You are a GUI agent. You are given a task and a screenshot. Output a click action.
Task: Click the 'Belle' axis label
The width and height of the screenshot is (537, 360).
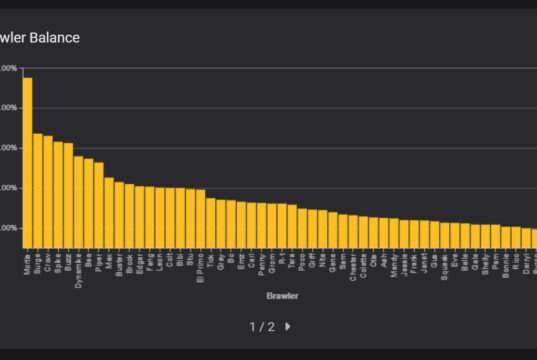(x=465, y=263)
